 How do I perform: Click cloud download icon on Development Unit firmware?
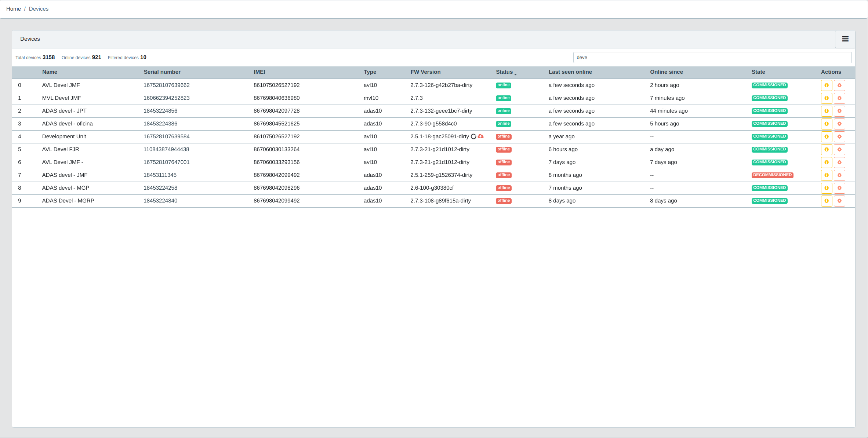[480, 136]
